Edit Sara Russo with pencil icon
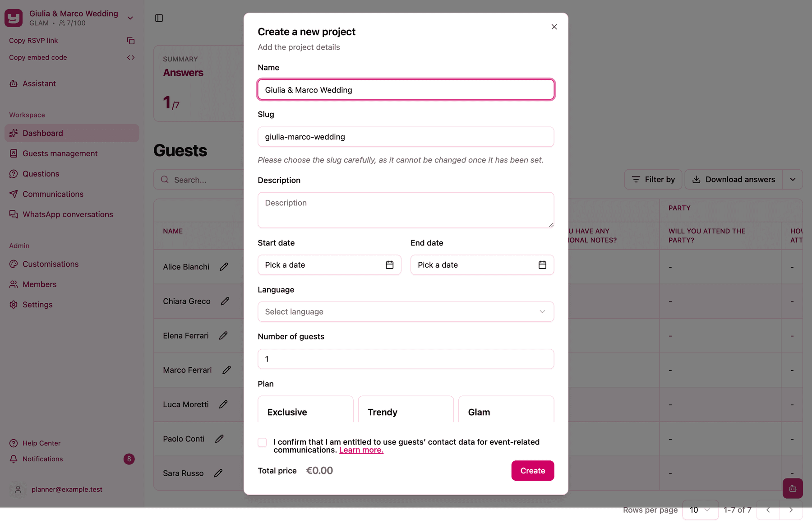 tap(218, 473)
